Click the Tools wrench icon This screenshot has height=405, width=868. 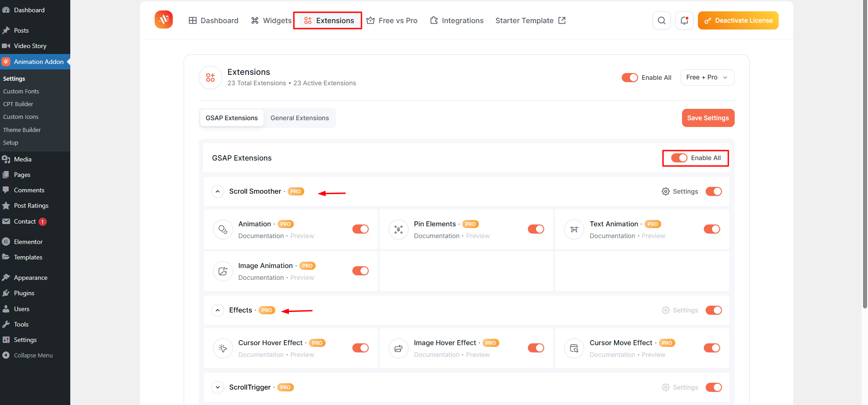click(x=6, y=324)
